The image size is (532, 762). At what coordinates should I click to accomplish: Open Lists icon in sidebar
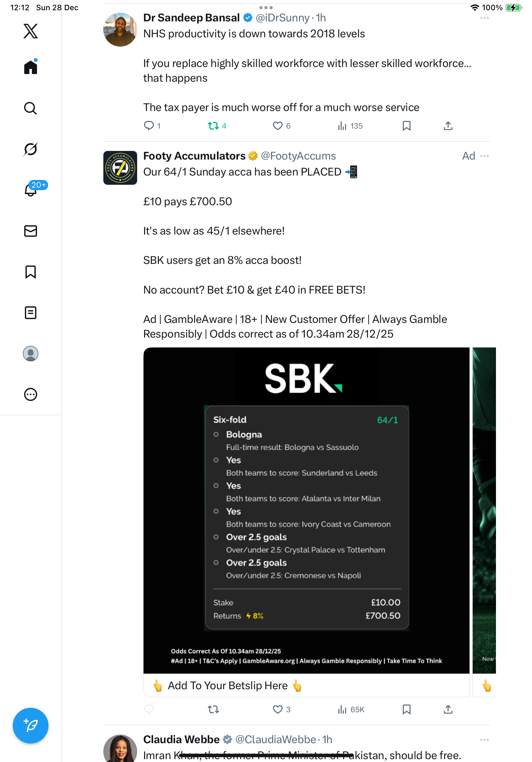click(x=31, y=313)
